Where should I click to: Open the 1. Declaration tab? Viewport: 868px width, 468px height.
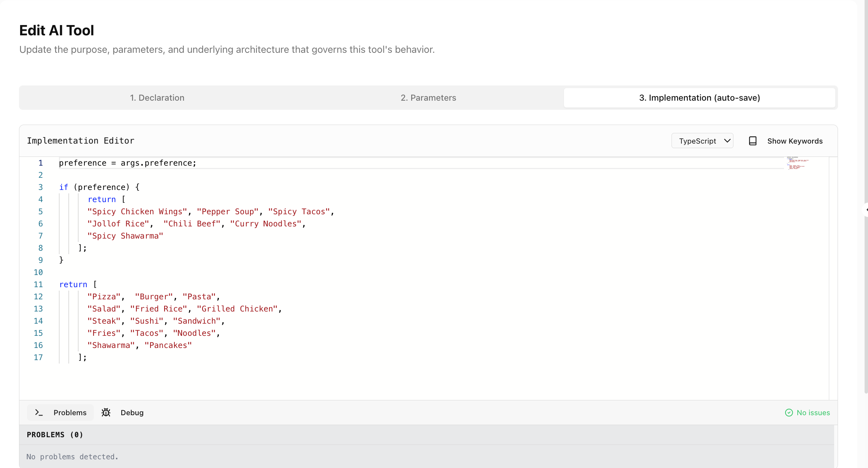pyautogui.click(x=157, y=98)
